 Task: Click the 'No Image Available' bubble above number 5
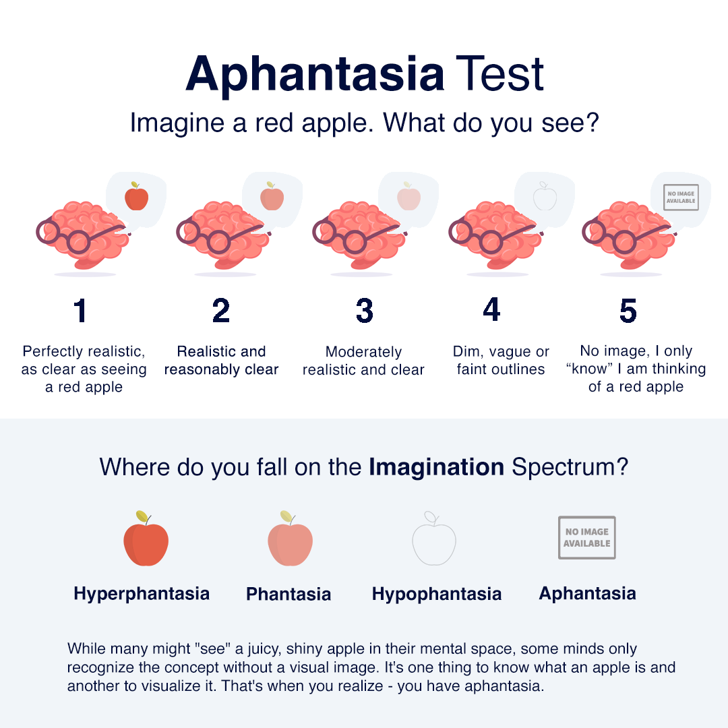click(681, 197)
